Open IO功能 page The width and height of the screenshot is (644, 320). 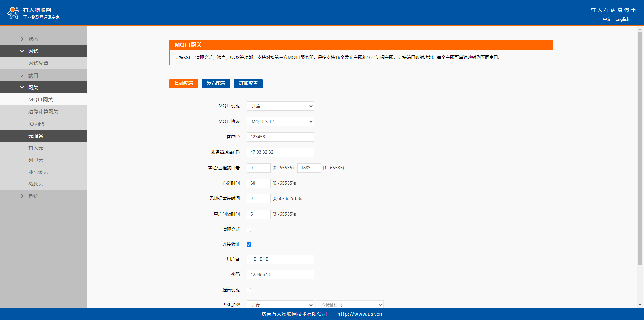pos(44,124)
